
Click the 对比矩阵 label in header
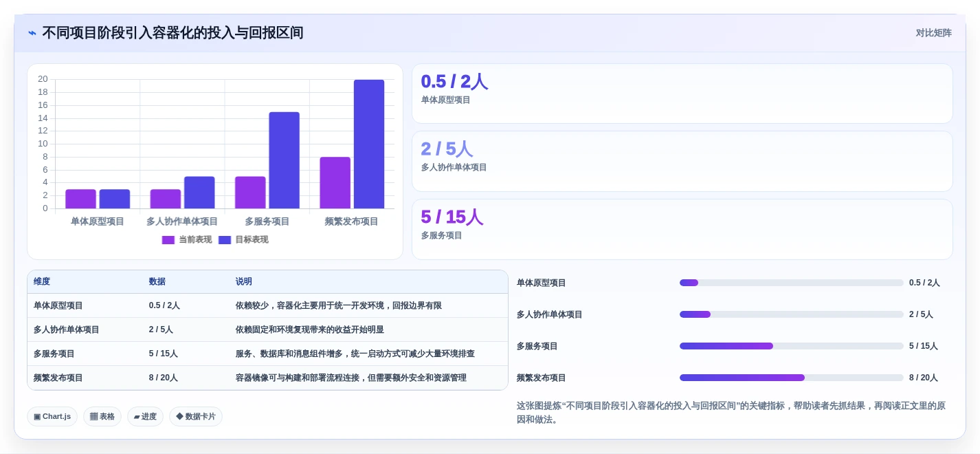[933, 33]
